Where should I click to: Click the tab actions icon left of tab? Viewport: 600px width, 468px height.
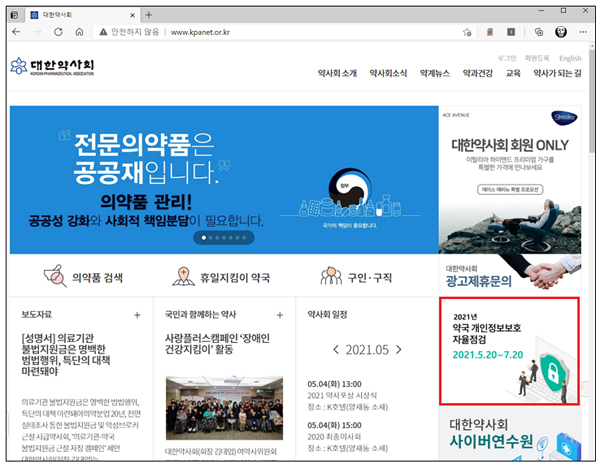pyautogui.click(x=15, y=15)
